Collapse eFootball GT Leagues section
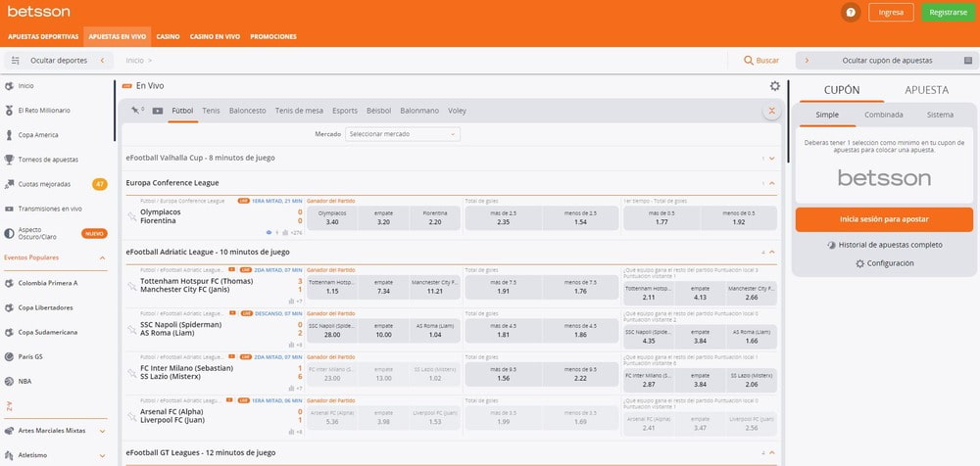 (x=772, y=452)
